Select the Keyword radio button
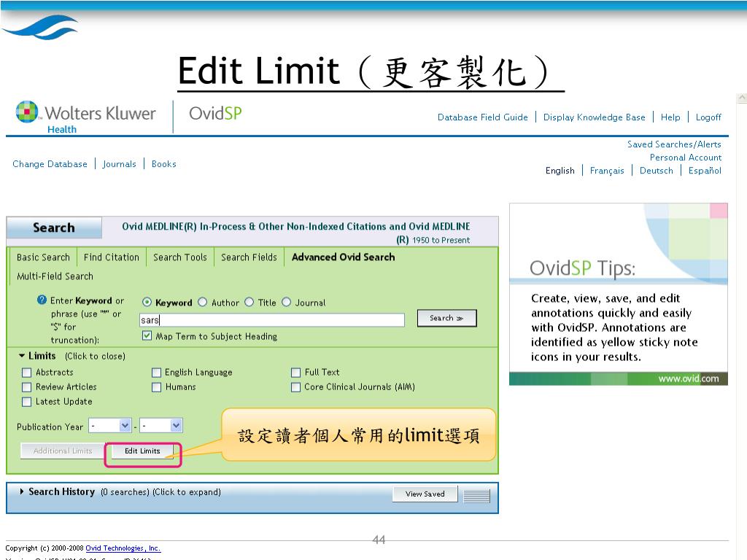The width and height of the screenshot is (747, 560). [x=147, y=302]
